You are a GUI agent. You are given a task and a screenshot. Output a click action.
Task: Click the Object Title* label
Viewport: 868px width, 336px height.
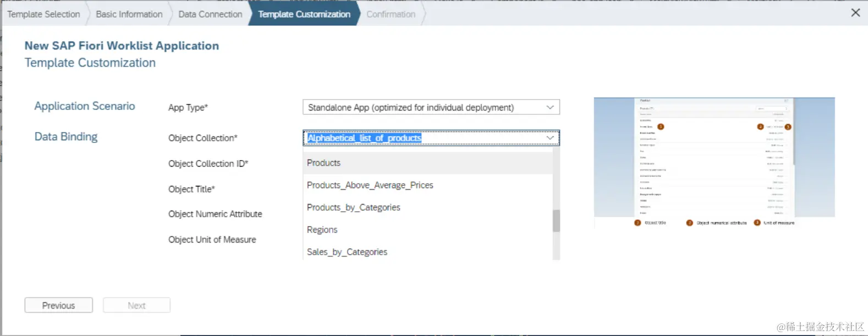tap(191, 189)
